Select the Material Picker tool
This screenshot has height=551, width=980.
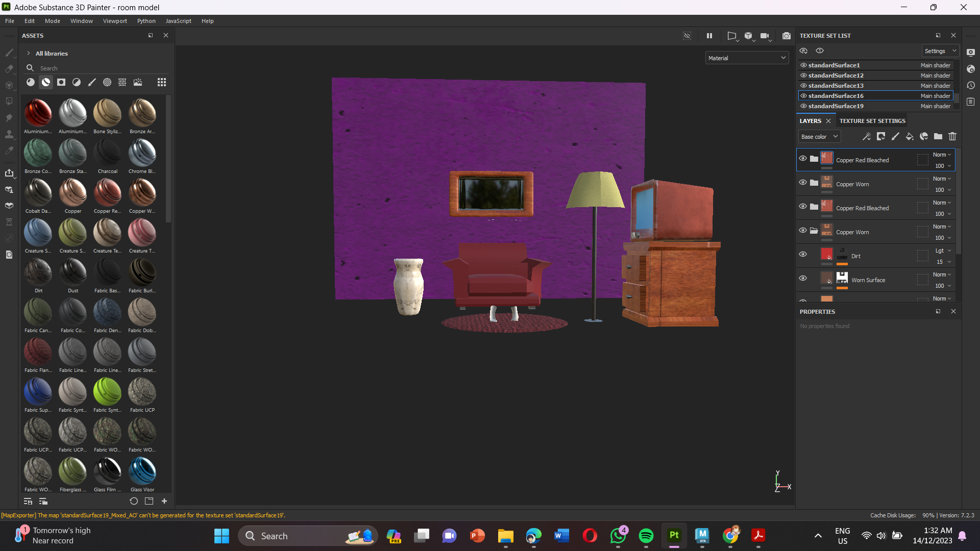[9, 151]
